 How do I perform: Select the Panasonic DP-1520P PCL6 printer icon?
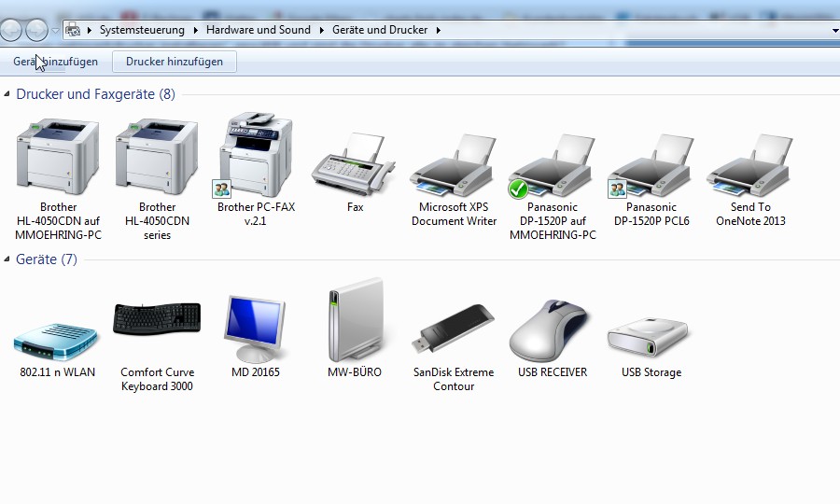[651, 165]
